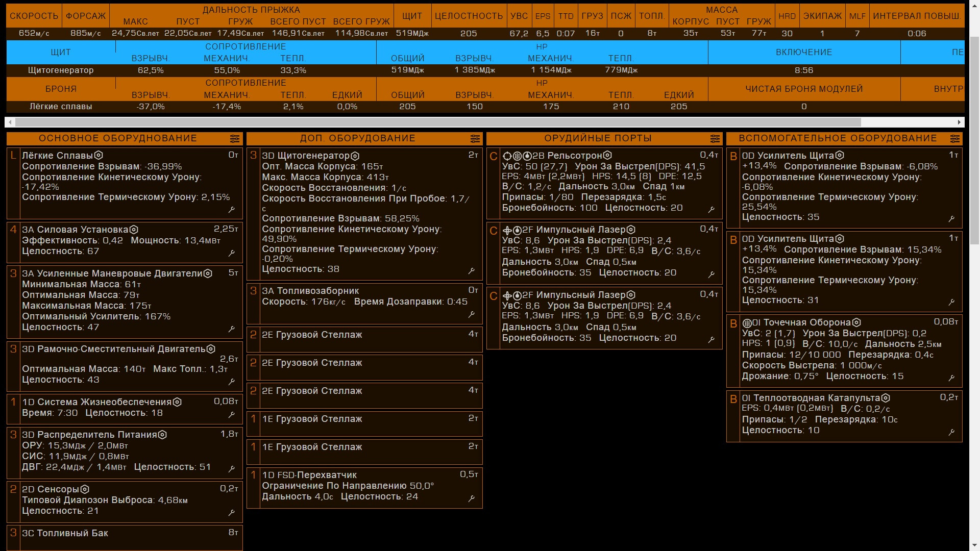This screenshot has height=551, width=980.
Task: Click the horizontal stats scrollbar thumb
Action: tap(438, 122)
